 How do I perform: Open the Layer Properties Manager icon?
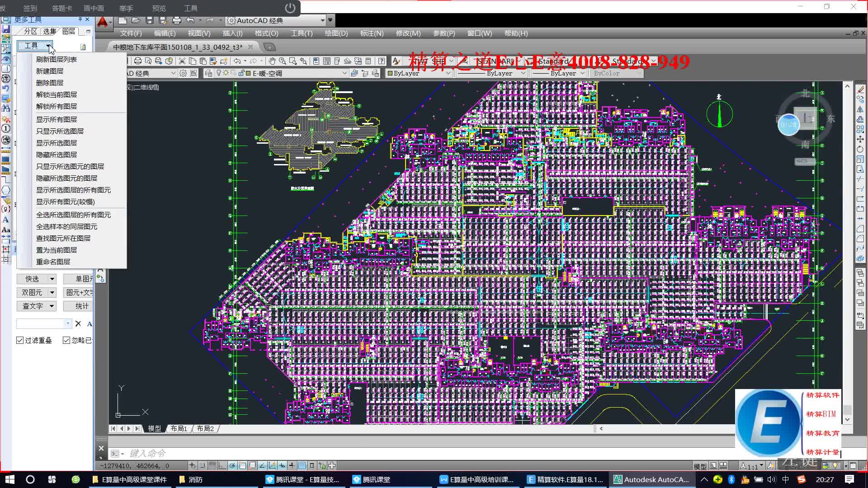208,73
